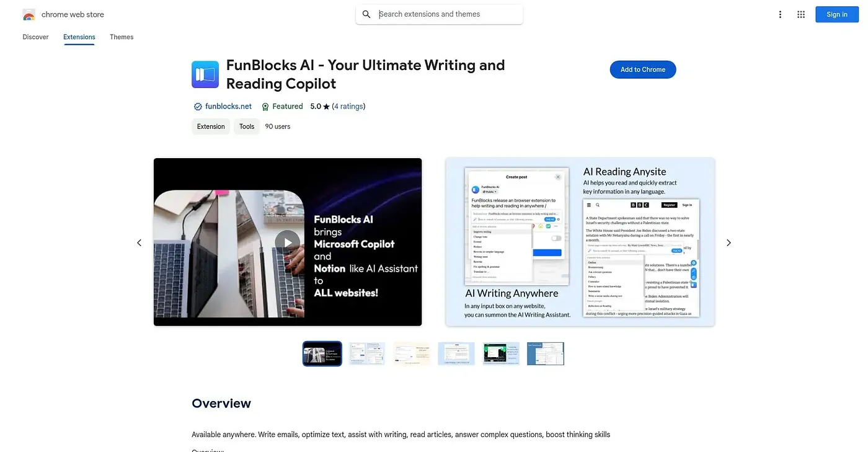The height and width of the screenshot is (452, 868).
Task: Click the Extension category chip
Action: (x=211, y=126)
